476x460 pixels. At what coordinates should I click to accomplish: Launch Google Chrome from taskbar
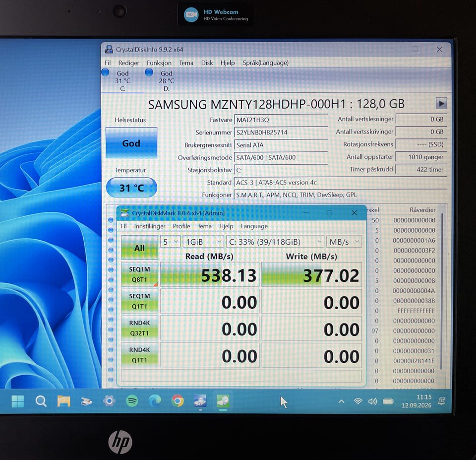[178, 401]
